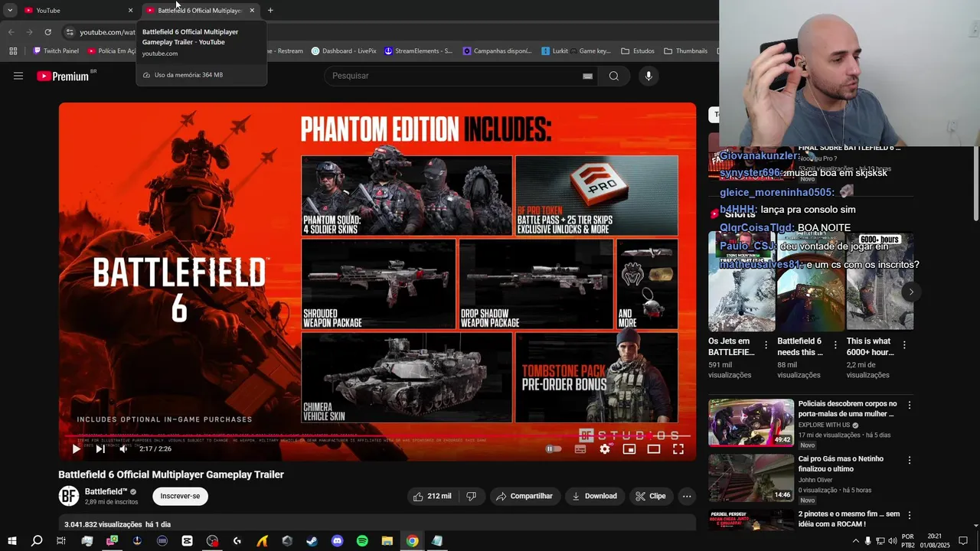Open File Explorer from the taskbar
The width and height of the screenshot is (980, 551).
pos(387,541)
